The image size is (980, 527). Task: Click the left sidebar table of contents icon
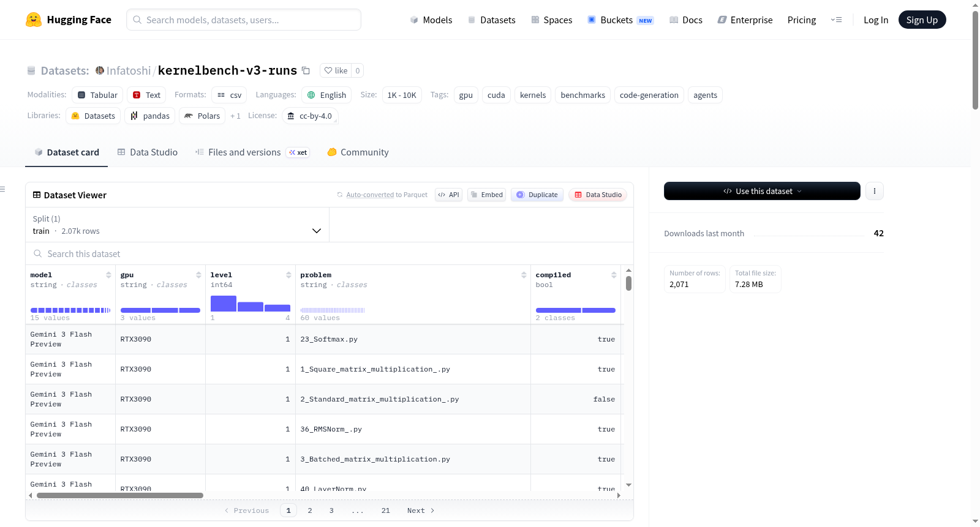pyautogui.click(x=2, y=189)
